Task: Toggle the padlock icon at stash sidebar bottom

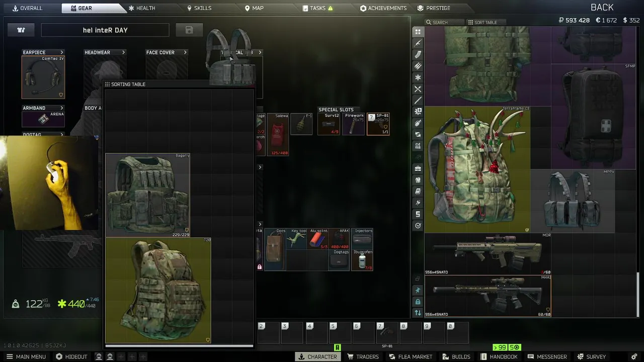Action: tap(418, 302)
